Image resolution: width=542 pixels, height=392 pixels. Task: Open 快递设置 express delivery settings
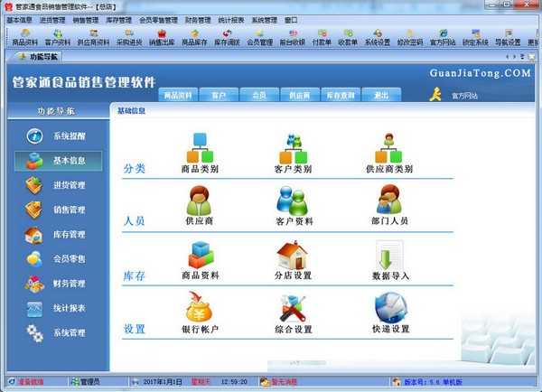[389, 308]
